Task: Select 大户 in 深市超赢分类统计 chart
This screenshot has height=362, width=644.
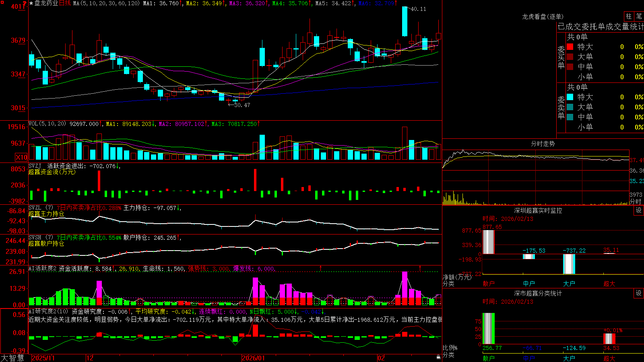Action: point(569,358)
